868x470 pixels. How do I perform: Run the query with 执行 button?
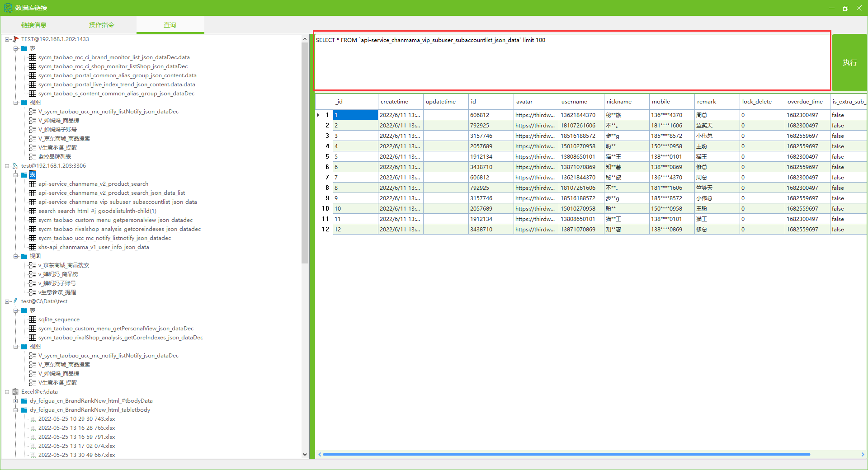tap(849, 62)
